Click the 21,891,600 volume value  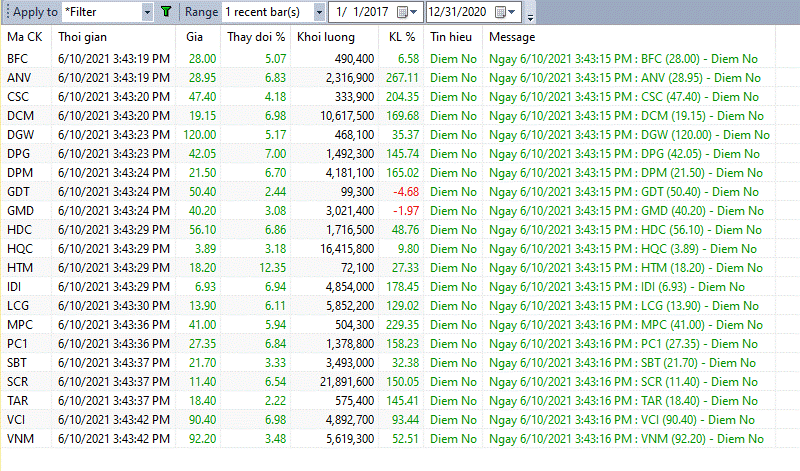point(346,382)
